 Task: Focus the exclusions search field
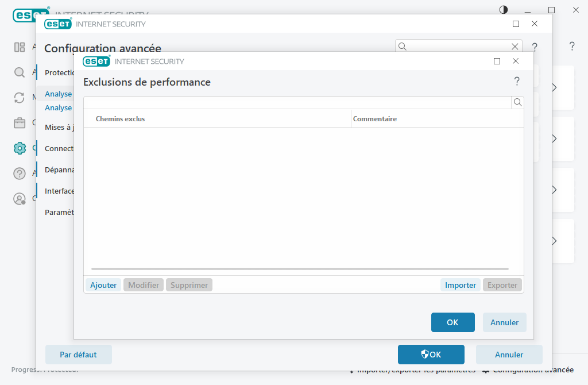pyautogui.click(x=297, y=102)
